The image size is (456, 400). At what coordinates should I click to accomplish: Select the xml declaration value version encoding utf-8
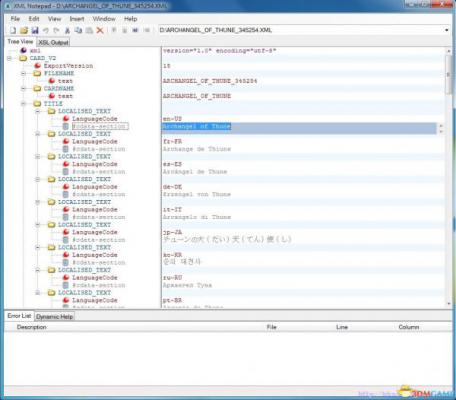(220, 51)
